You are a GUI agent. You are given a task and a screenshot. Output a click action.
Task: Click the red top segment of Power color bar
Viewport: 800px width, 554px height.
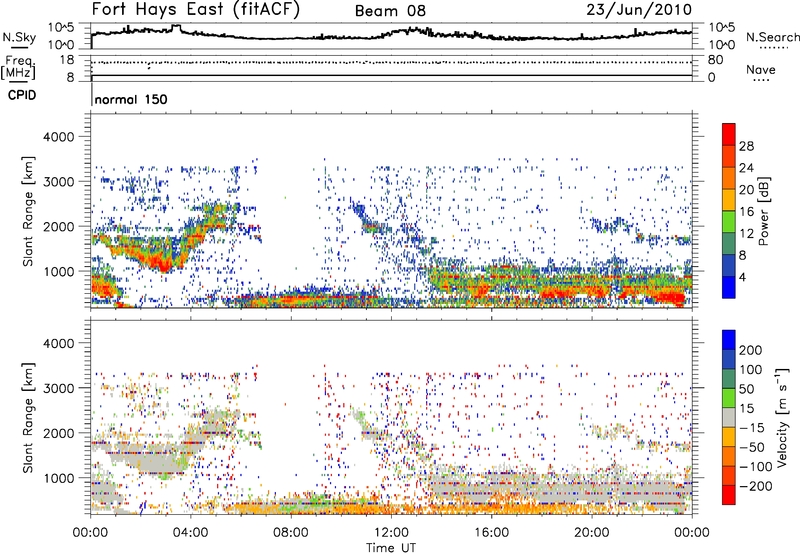click(729, 134)
